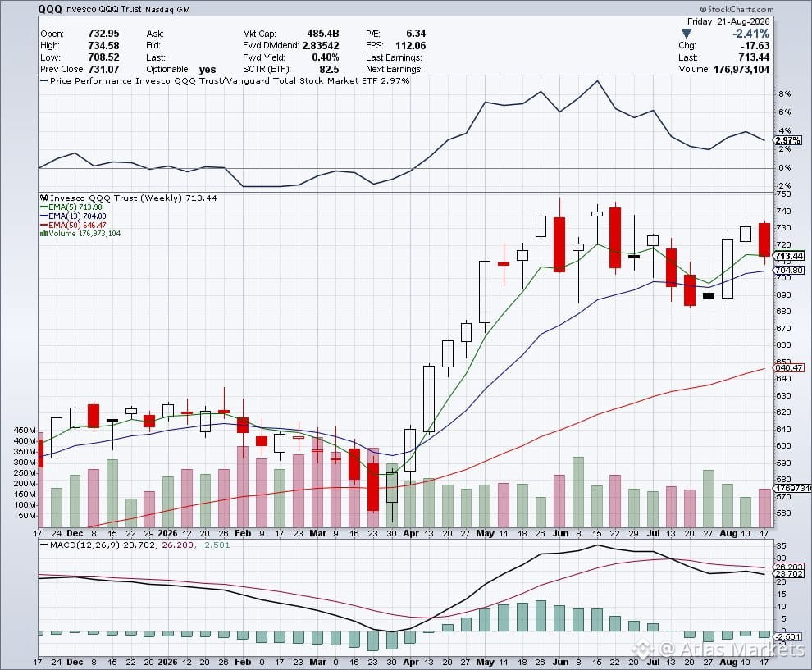The height and width of the screenshot is (670, 812).
Task: Click the 'Last Earnings:' label
Action: [394, 57]
